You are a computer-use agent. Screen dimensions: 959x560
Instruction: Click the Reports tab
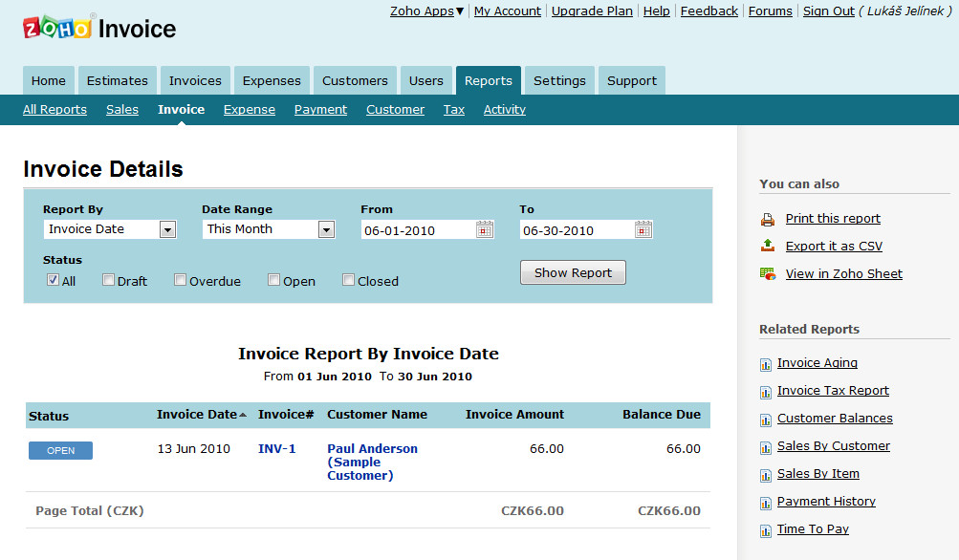(x=488, y=80)
